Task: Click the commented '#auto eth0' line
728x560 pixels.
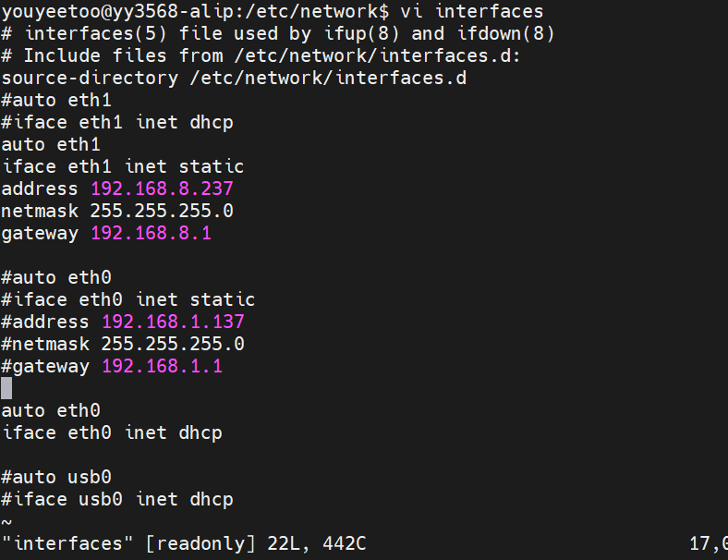Action: [56, 277]
